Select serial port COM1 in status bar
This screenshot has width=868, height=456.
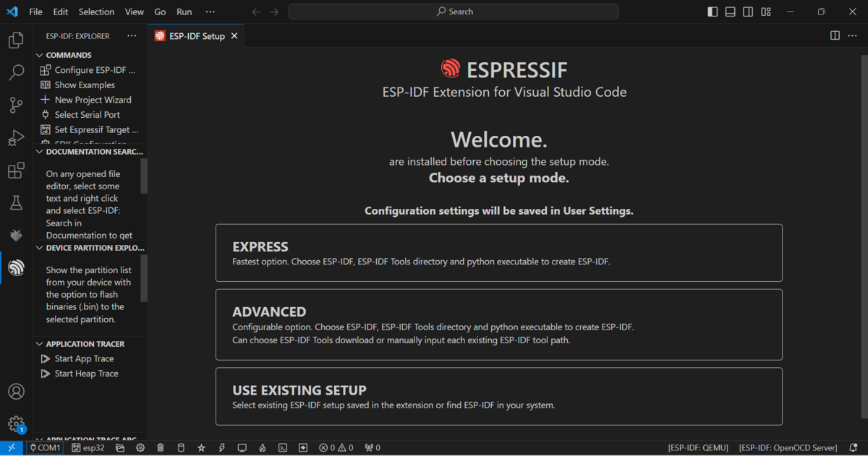pos(45,448)
